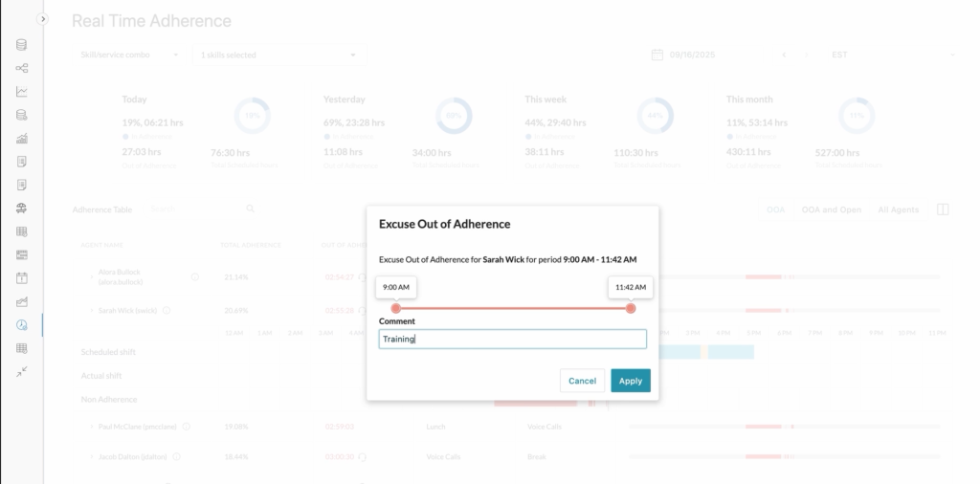Click the inward arrows icon in the sidebar
Viewport: 980px width, 484px height.
pos(21,371)
